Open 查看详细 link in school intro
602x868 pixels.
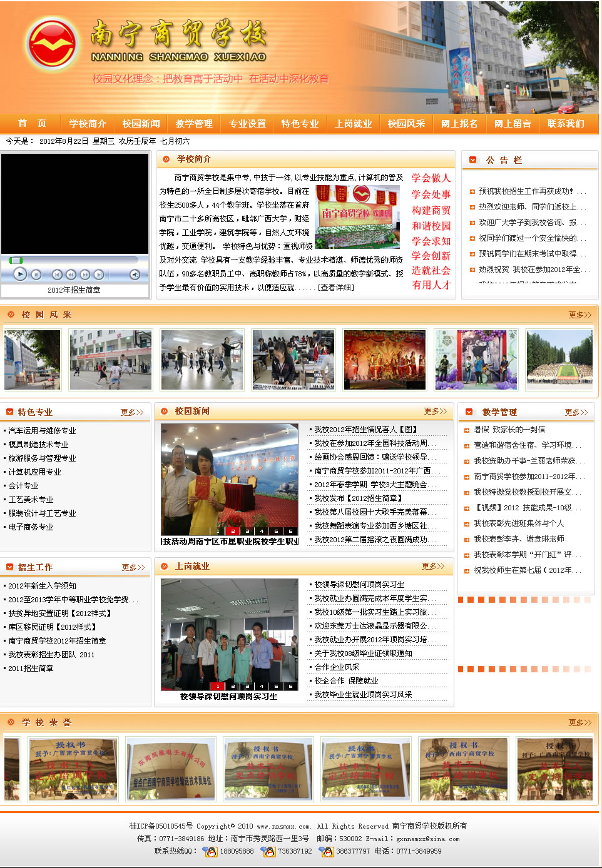pyautogui.click(x=336, y=287)
